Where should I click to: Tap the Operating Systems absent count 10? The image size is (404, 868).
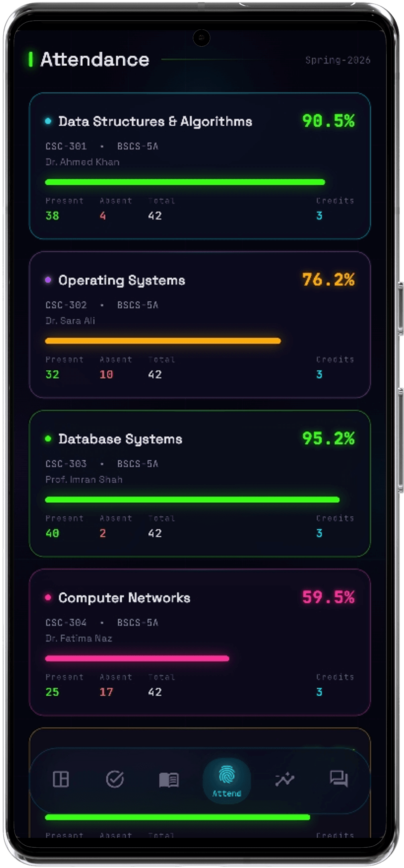(x=106, y=374)
